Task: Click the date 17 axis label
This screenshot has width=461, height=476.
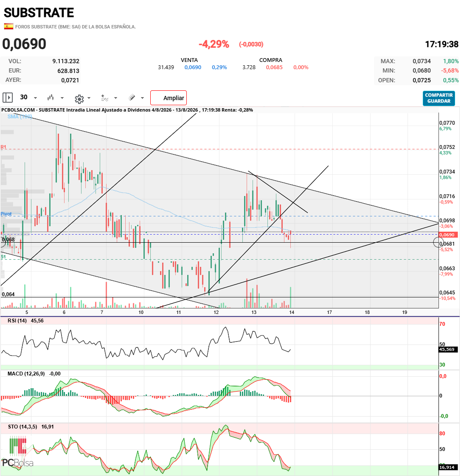Action: (329, 312)
